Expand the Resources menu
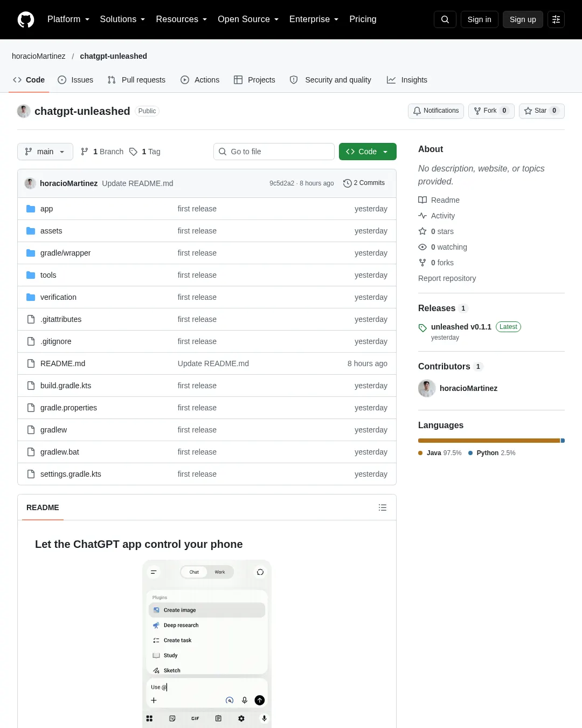582x728 pixels. click(x=182, y=19)
